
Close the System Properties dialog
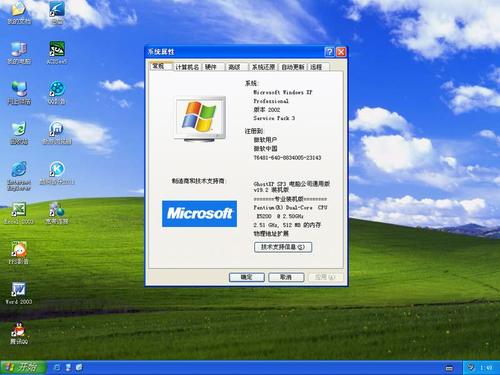point(341,52)
